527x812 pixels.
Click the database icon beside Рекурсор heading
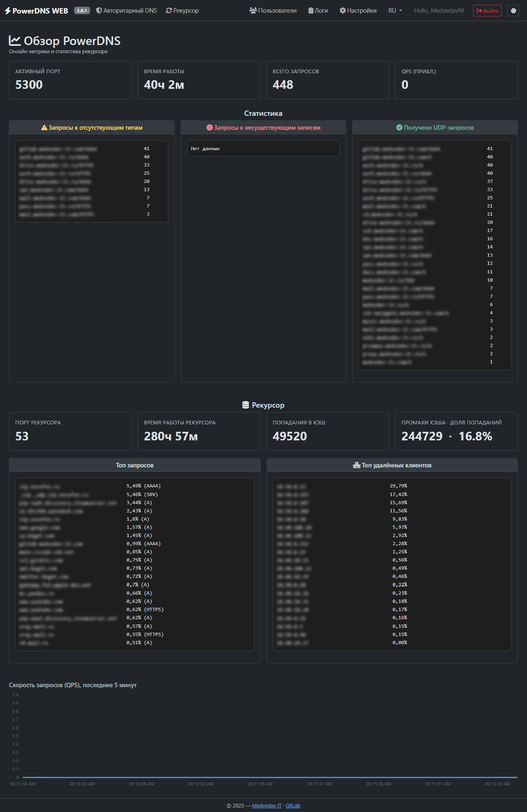point(245,405)
